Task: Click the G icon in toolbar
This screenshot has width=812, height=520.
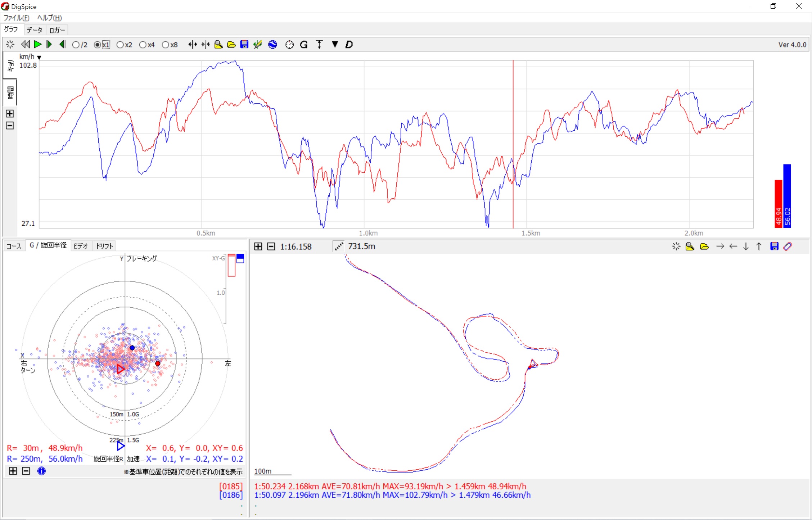Action: [x=303, y=44]
